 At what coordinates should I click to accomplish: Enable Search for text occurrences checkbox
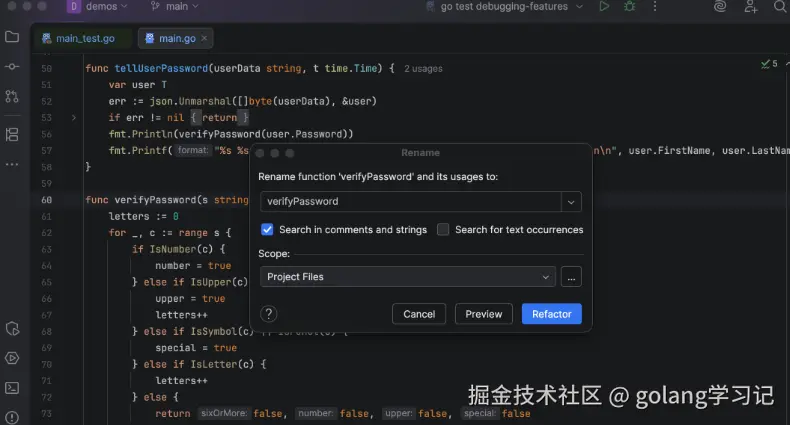click(x=443, y=230)
